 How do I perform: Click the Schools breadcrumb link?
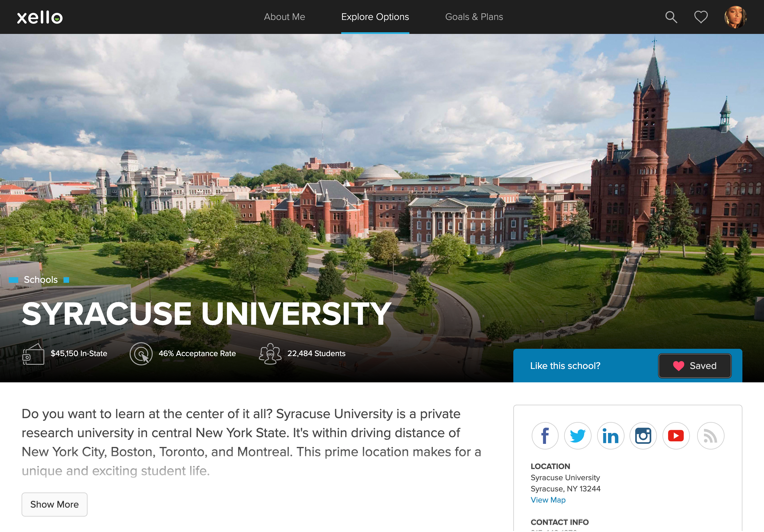pyautogui.click(x=40, y=280)
